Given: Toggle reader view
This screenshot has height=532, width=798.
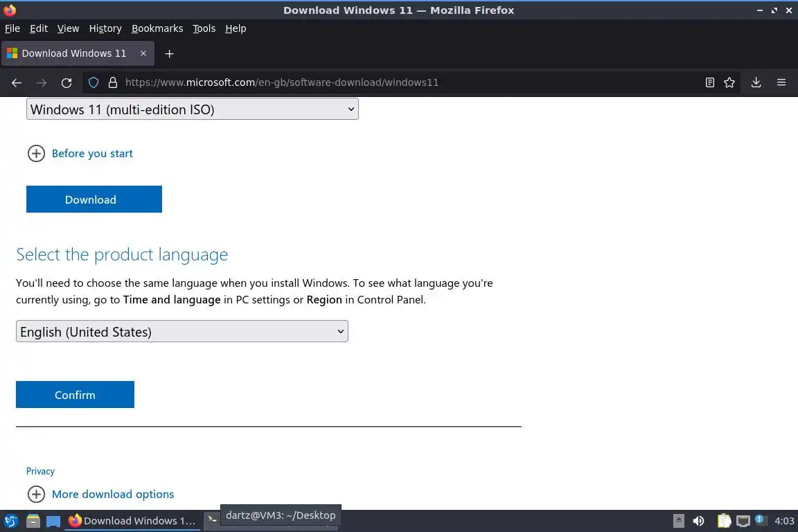Looking at the screenshot, I should point(709,82).
